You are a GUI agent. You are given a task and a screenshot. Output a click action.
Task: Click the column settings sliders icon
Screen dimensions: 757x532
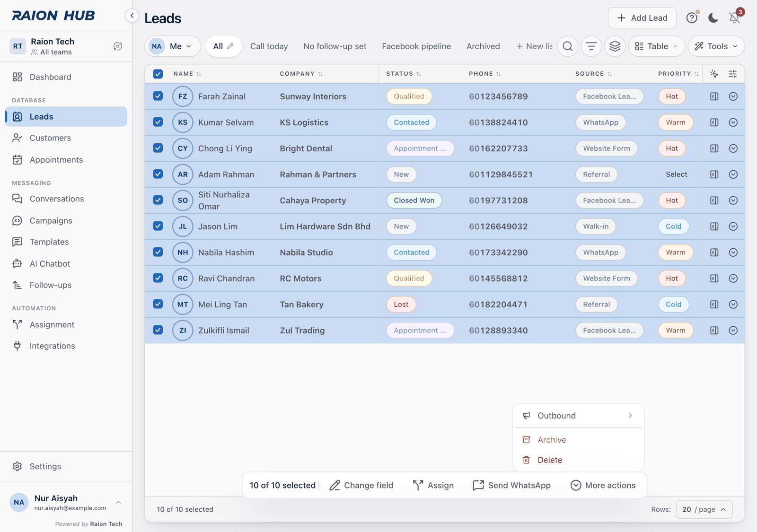732,74
